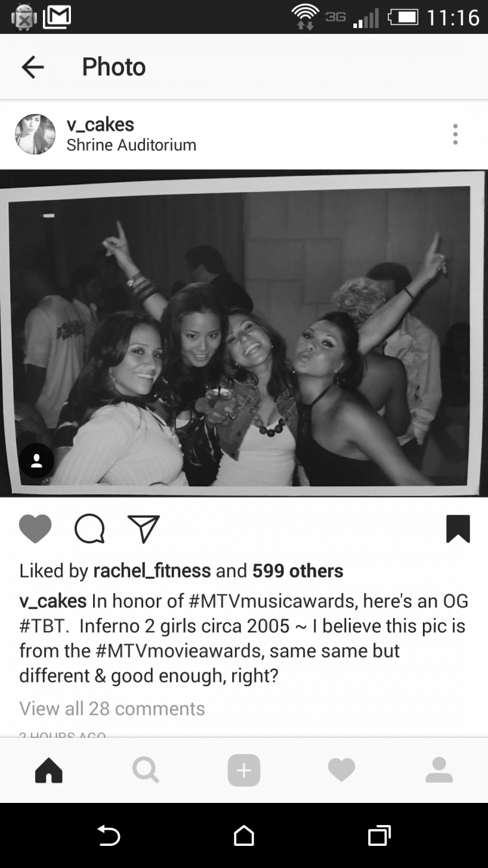Share the post via the paper plane icon
This screenshot has width=488, height=868.
[143, 529]
